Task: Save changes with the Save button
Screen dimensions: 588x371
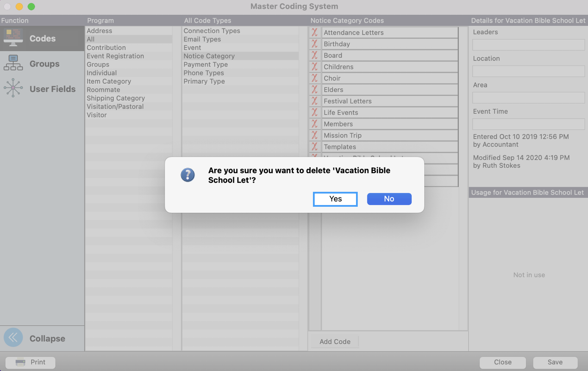Action: (x=555, y=362)
